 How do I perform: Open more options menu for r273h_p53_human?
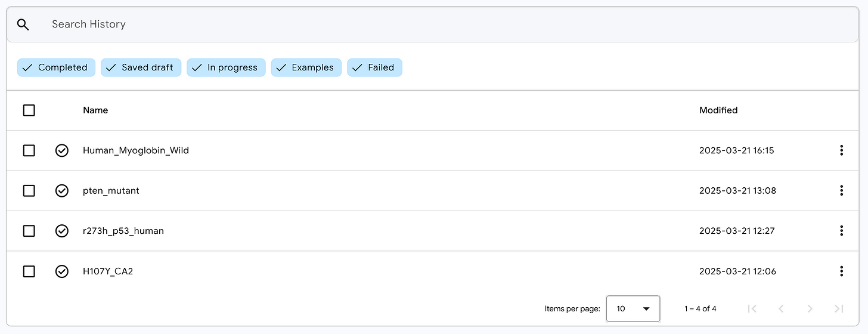pyautogui.click(x=841, y=230)
